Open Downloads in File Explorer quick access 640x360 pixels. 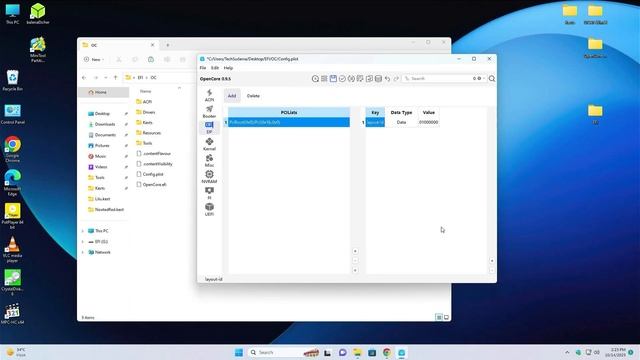coord(104,124)
